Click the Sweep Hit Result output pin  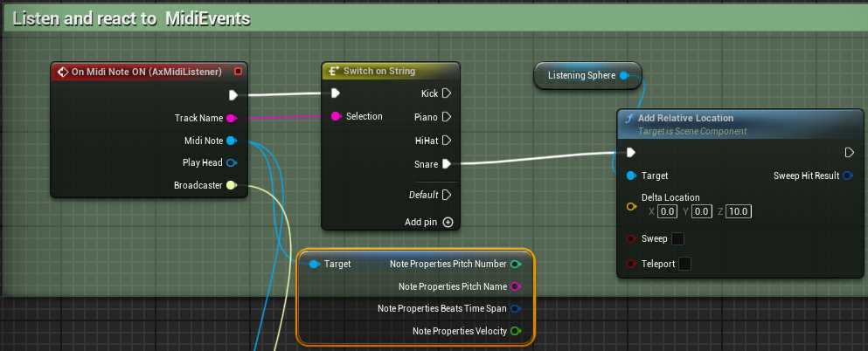[x=847, y=175]
